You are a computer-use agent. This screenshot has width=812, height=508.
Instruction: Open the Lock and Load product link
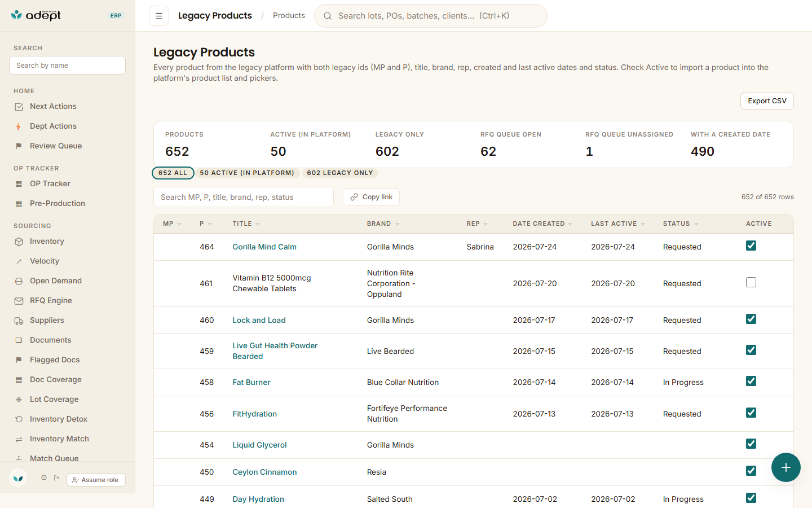pos(259,320)
